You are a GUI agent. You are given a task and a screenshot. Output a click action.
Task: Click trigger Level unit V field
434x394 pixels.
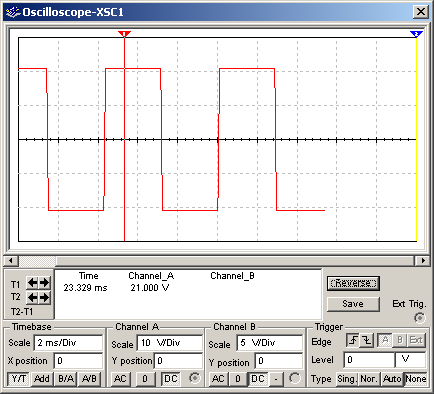pos(410,360)
